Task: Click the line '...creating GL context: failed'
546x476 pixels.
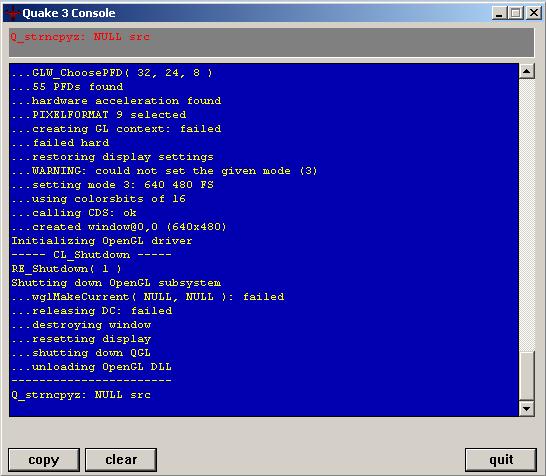Action: [x=116, y=129]
